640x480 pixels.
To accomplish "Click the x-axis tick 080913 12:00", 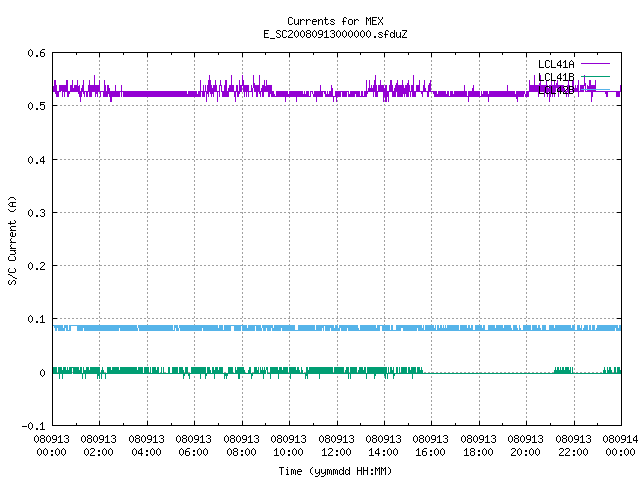I will click(336, 446).
